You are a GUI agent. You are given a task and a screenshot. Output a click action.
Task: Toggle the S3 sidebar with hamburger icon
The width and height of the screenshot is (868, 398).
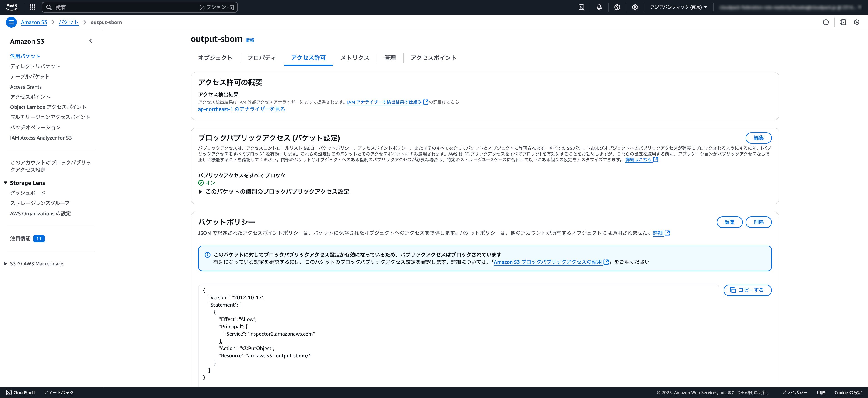11,22
